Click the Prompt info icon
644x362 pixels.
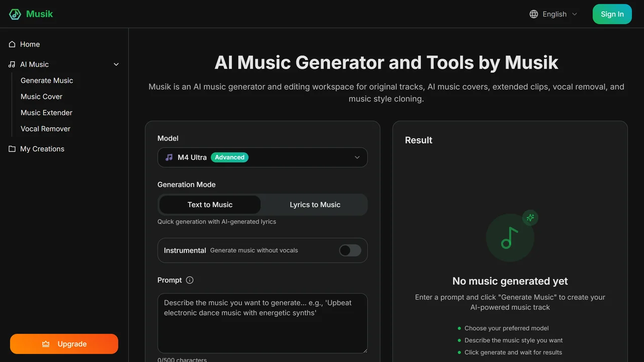point(190,280)
